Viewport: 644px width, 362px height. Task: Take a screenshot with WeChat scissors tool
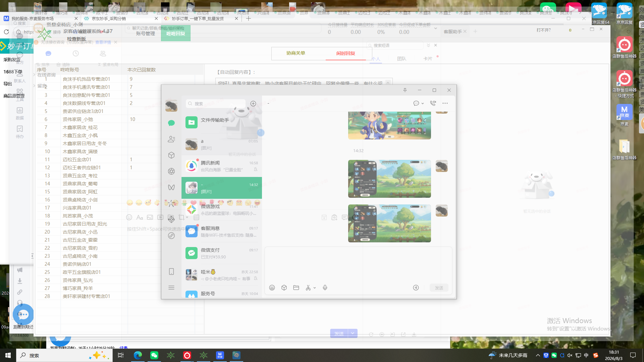coord(308,288)
